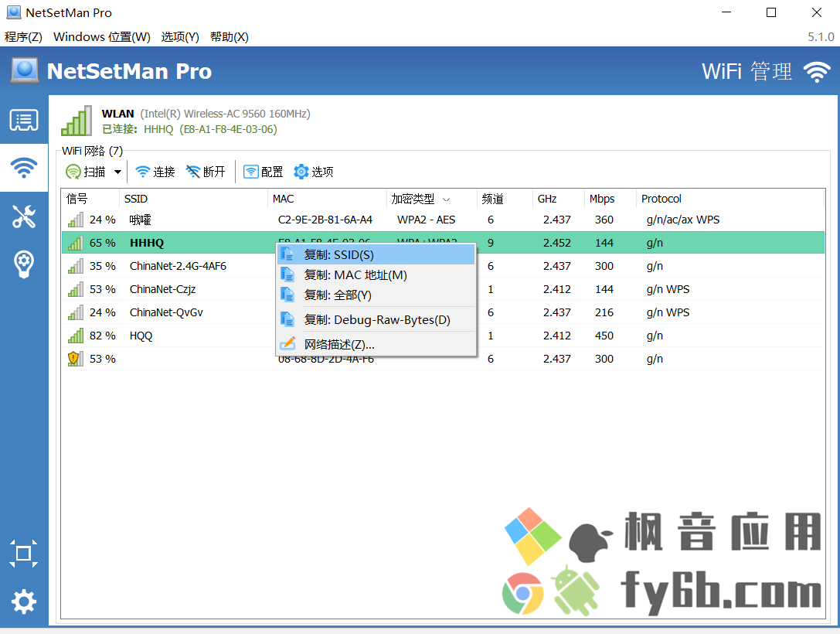Viewport: 840px width, 634px height.
Task: Open settings gear in the sidebar
Action: click(x=24, y=602)
